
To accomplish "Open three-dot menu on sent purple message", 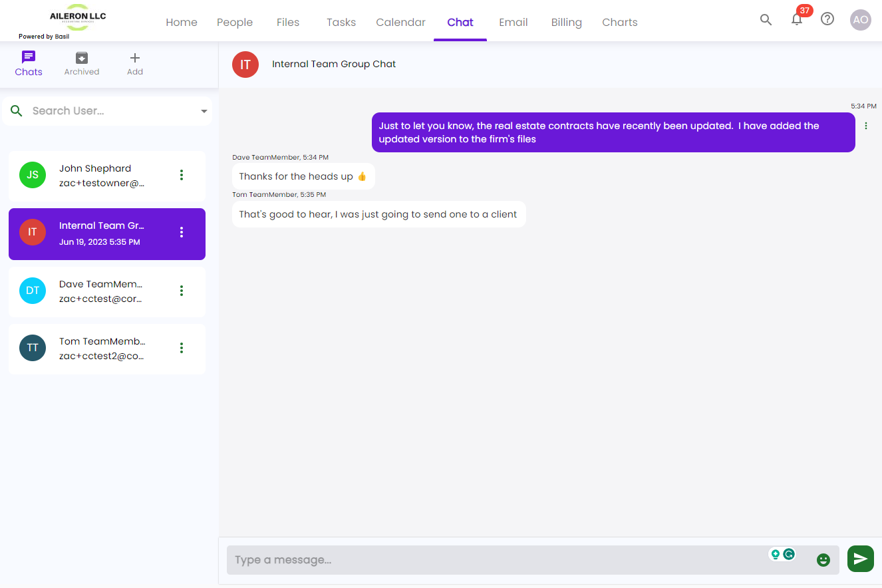I will (865, 126).
